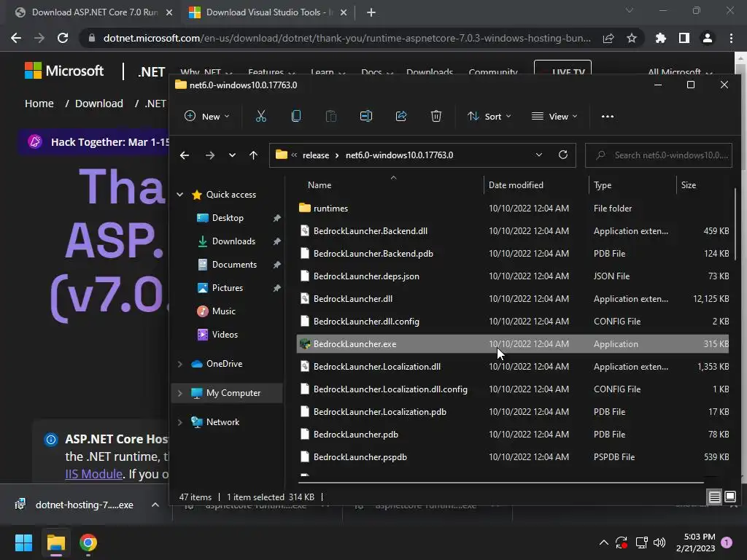Open a new Chrome tab
Viewport: 747px width, 560px height.
coord(371,12)
